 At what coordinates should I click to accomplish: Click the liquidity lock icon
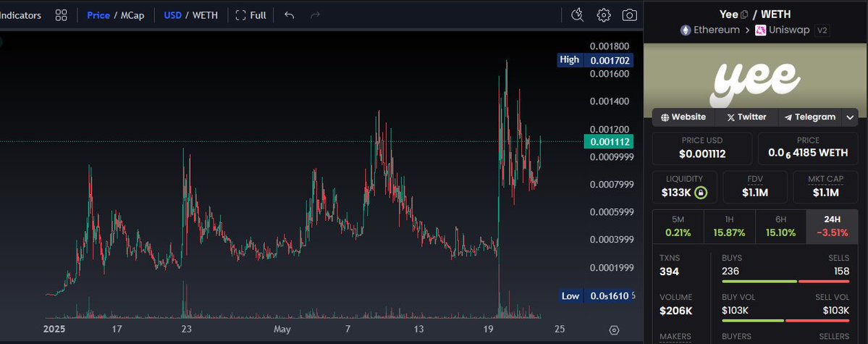click(x=701, y=193)
